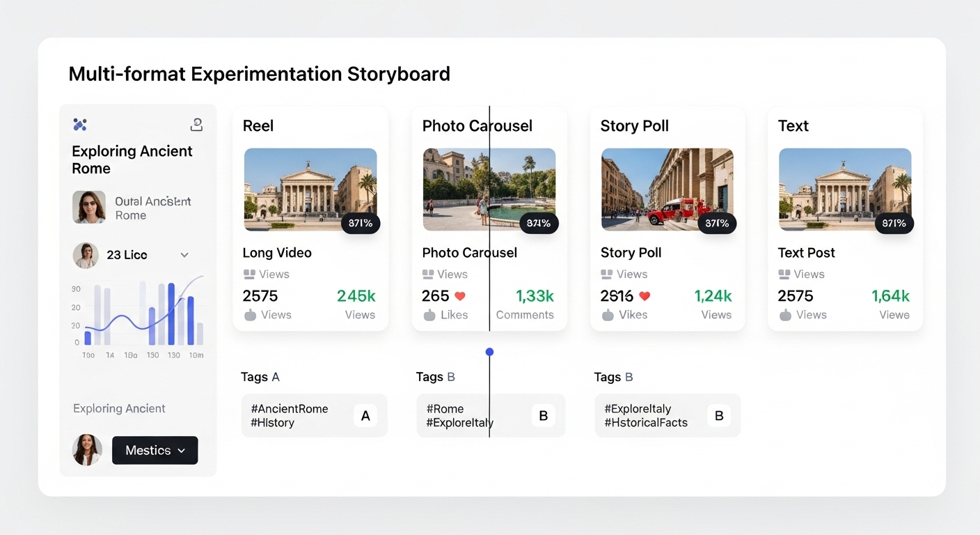Select variant B badge for #Rome tags
The height and width of the screenshot is (535, 980).
[x=544, y=416]
